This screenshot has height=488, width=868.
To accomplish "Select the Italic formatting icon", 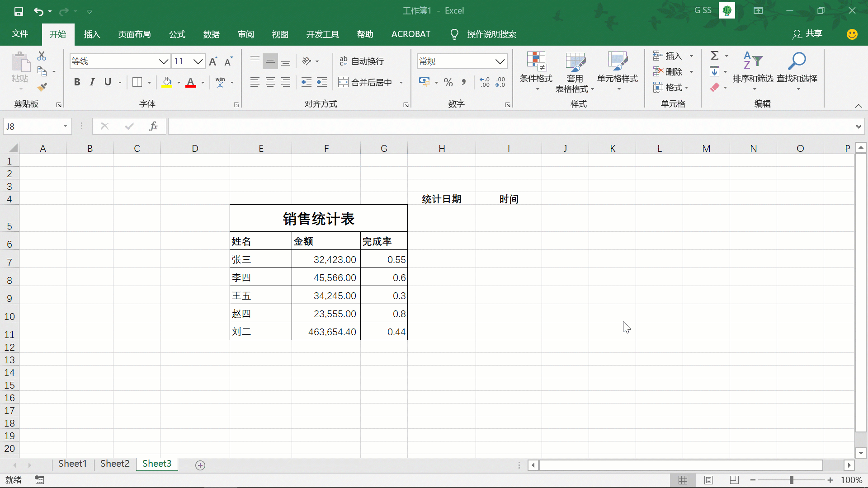I will 92,82.
